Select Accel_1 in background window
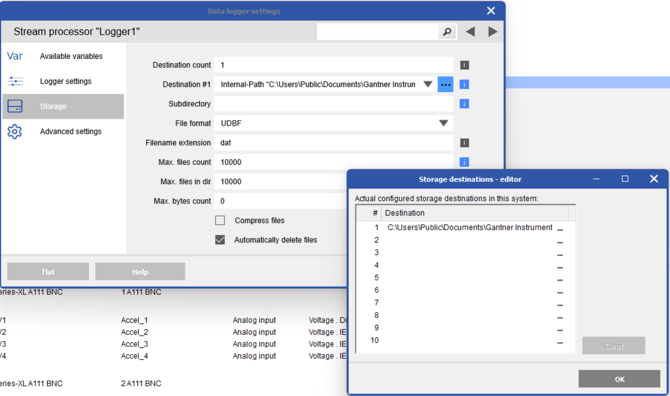This screenshot has height=396, width=670. 134,320
